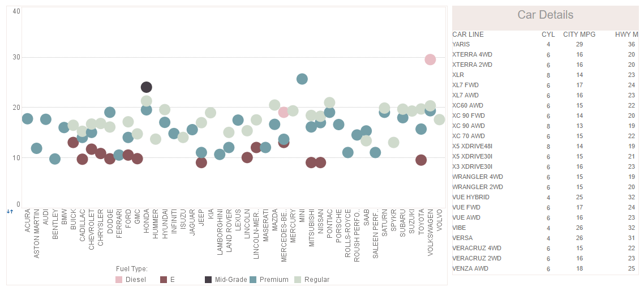644x291 pixels.
Task: Click the dark Mid-Grade dot above HONDA
Action: tap(147, 87)
